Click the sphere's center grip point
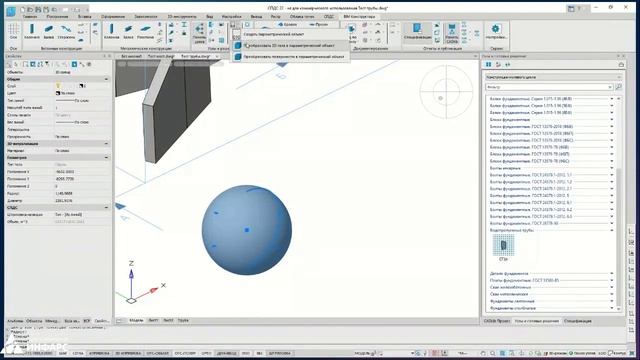 tap(247, 230)
